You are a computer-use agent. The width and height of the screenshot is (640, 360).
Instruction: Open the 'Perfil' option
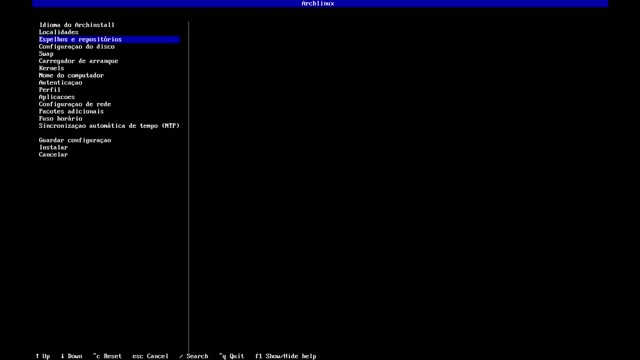[x=50, y=90]
